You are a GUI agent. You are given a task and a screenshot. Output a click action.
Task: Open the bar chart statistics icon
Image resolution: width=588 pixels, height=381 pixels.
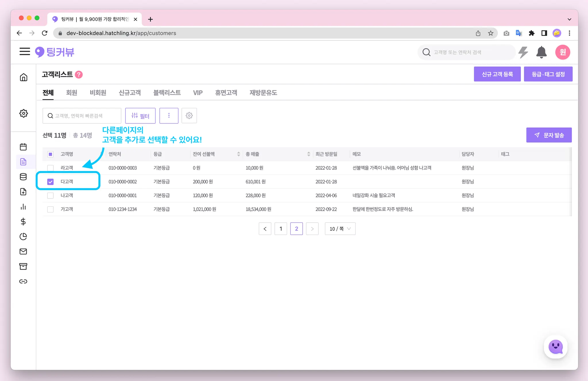[x=23, y=207]
